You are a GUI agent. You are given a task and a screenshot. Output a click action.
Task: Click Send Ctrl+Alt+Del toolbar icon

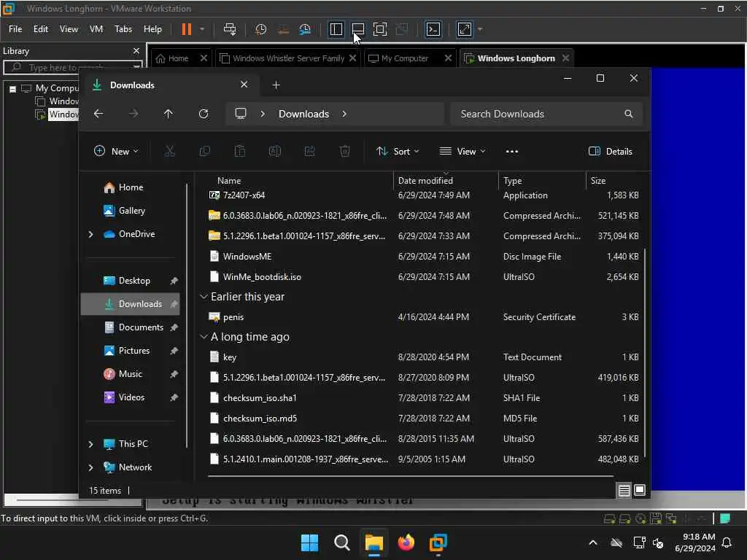pyautogui.click(x=230, y=29)
